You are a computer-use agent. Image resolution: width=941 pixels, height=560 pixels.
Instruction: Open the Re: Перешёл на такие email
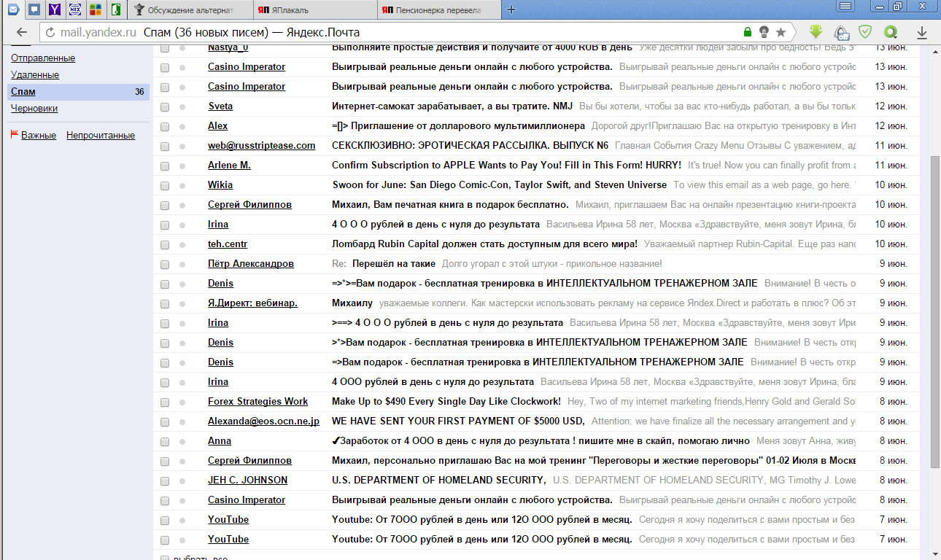point(384,264)
